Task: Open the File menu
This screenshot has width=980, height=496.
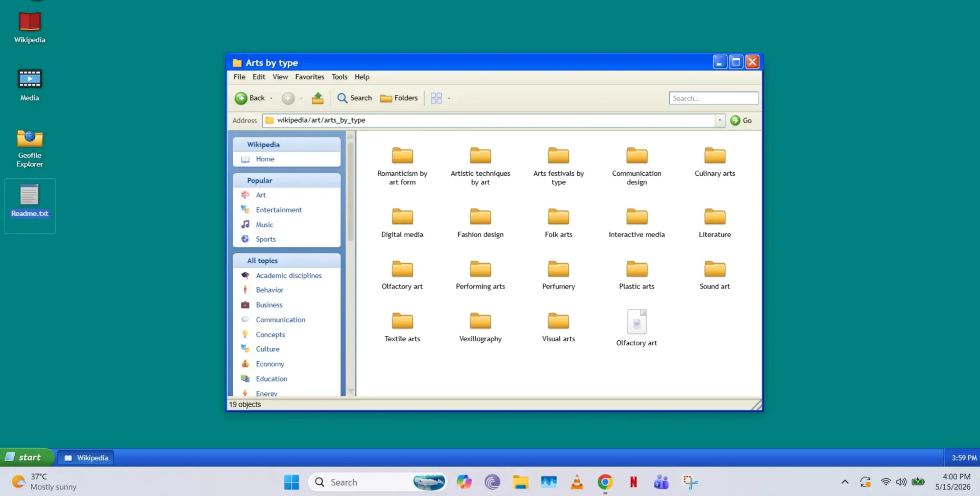Action: tap(239, 77)
